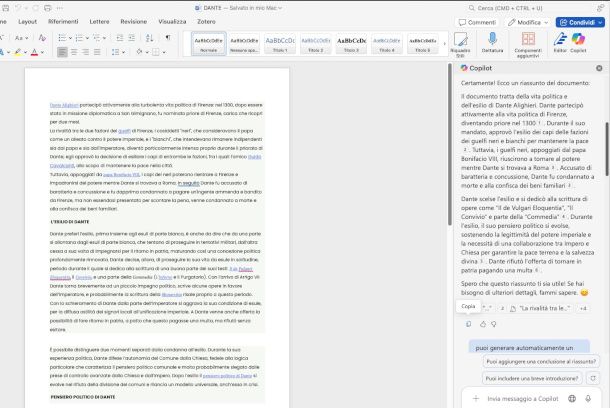Switch to the Zotero ribbon tab
The image size is (610, 408).
[x=206, y=21]
